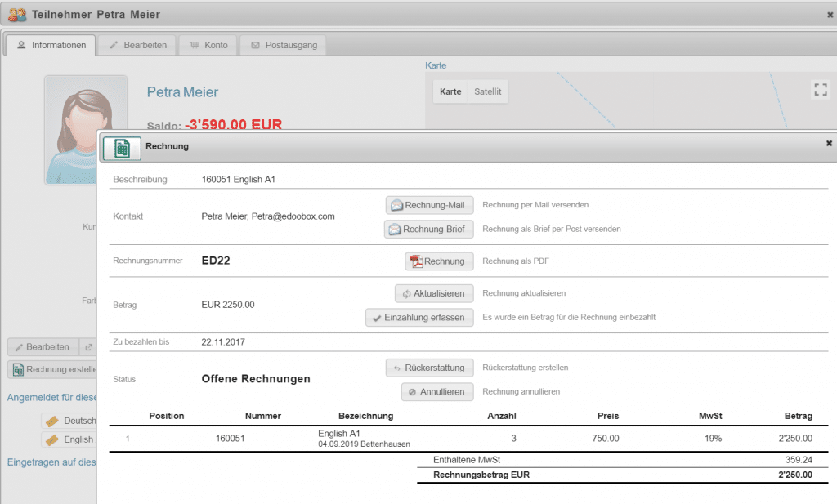This screenshot has width=837, height=504.
Task: Click table cell 160051 in Nummer column
Action: pos(230,439)
